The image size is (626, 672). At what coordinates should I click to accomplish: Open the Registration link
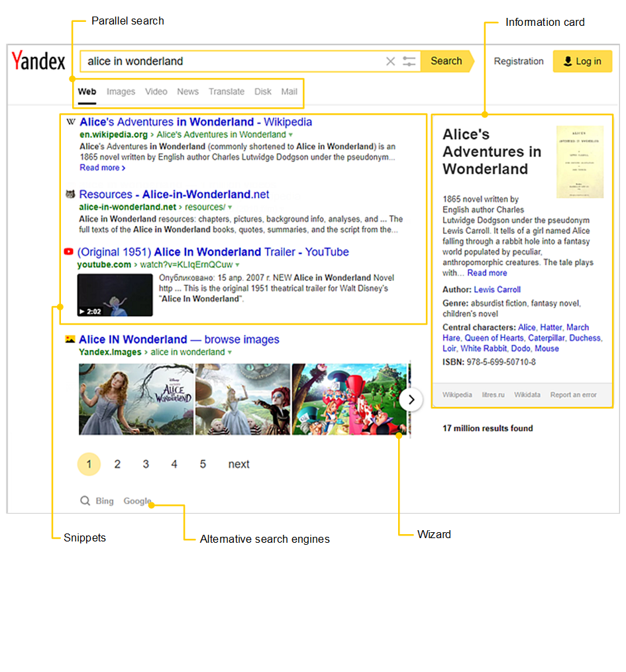[519, 61]
